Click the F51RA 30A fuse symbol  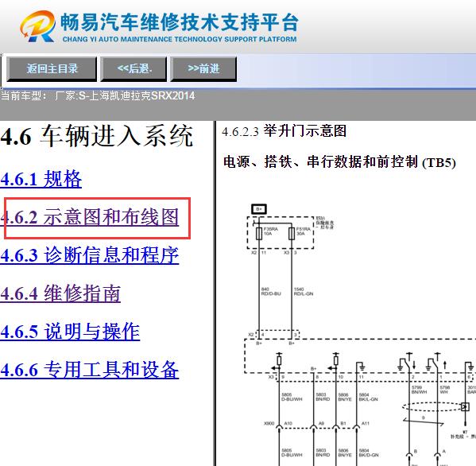point(292,234)
